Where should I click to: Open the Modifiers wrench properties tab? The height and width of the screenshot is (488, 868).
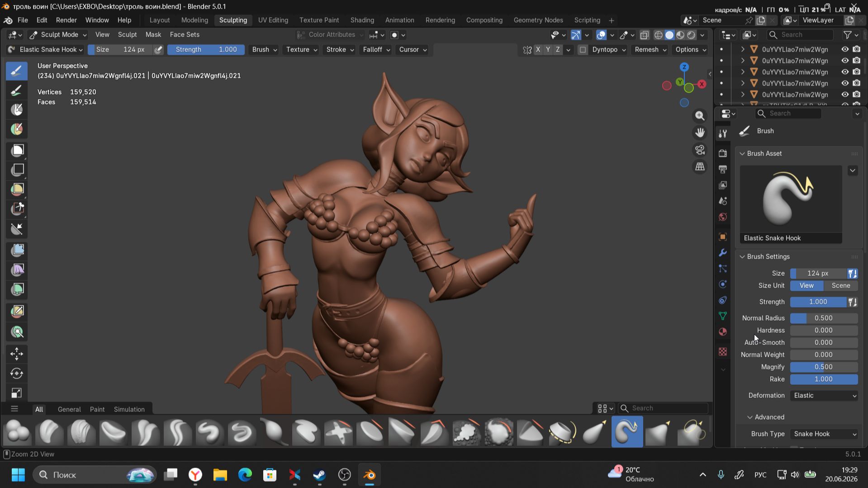(x=723, y=252)
